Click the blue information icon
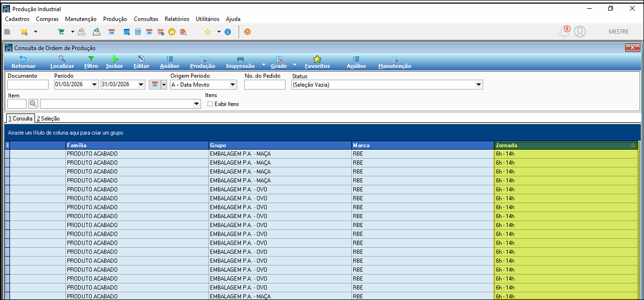This screenshot has height=300, width=644. point(227,32)
